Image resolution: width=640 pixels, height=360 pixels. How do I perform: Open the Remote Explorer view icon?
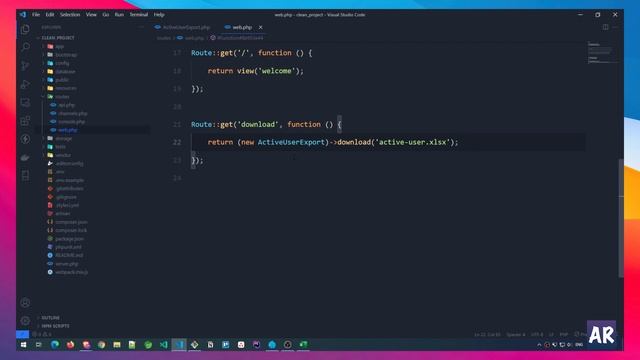(25, 102)
